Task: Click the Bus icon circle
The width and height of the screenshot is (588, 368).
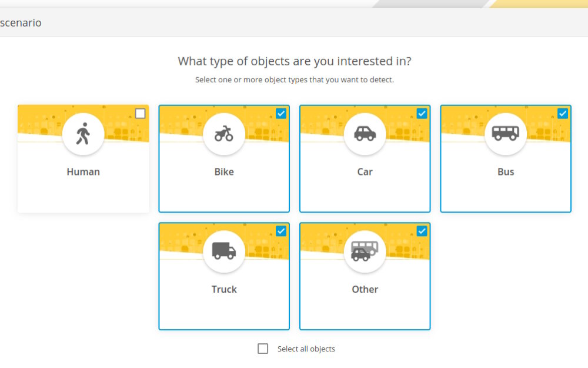Action: click(506, 134)
